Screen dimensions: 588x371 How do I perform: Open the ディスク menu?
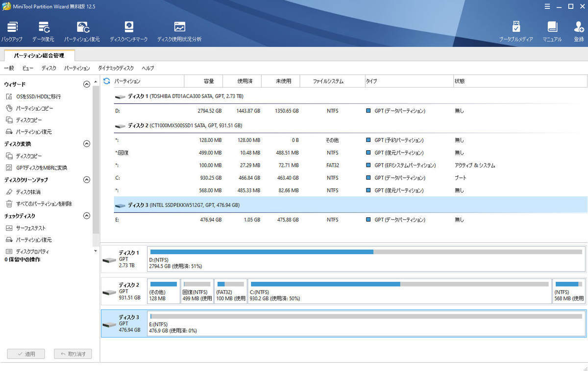[49, 68]
